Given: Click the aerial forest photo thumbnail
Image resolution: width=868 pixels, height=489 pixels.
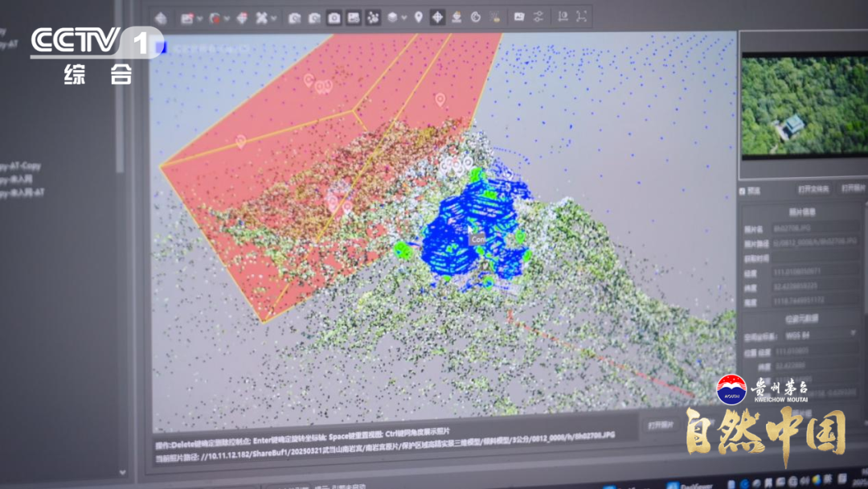Looking at the screenshot, I should point(805,105).
